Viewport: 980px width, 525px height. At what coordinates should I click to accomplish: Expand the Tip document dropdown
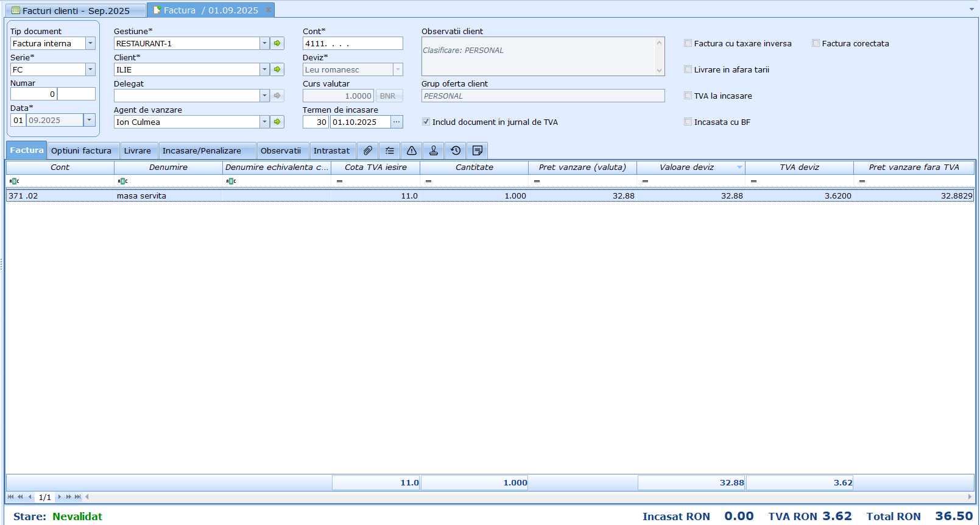click(90, 43)
